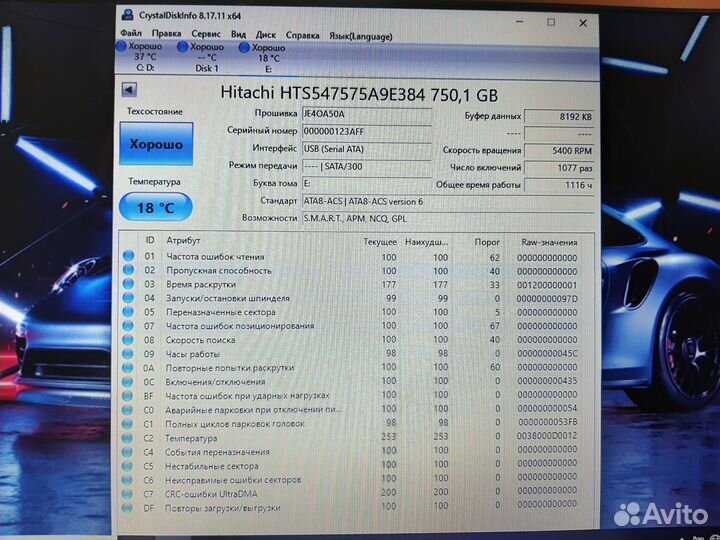Viewport: 720px width, 540px height.
Task: Click status icon for События переназначения row
Action: click(128, 452)
